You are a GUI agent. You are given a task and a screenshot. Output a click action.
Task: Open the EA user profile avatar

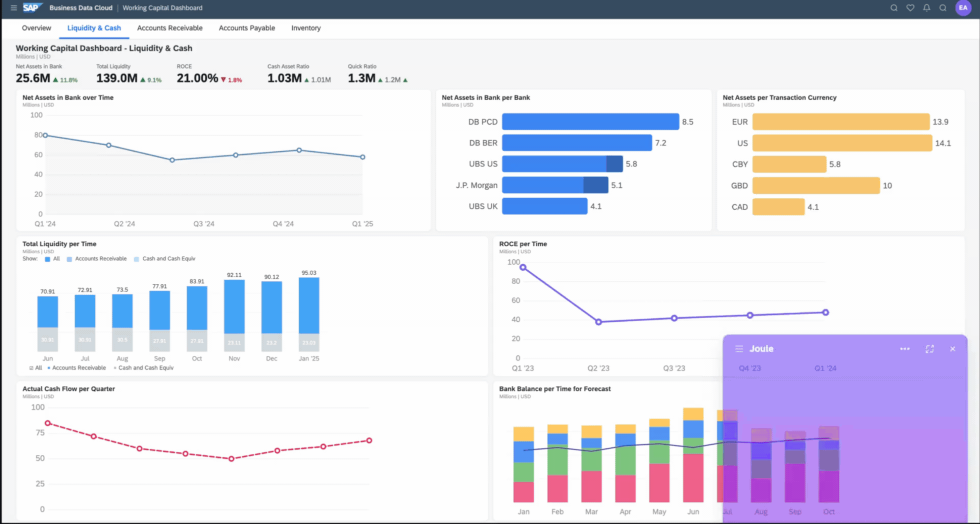pyautogui.click(x=963, y=8)
